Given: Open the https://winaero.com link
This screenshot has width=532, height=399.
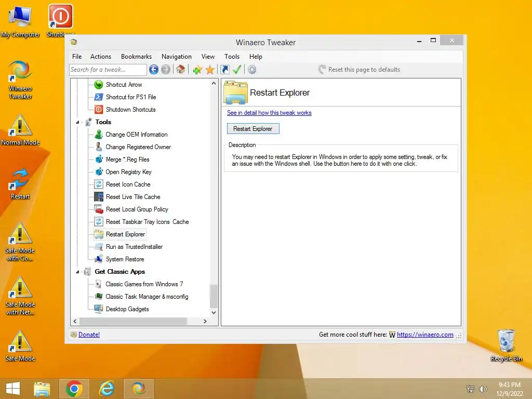Looking at the screenshot, I should click(x=425, y=335).
